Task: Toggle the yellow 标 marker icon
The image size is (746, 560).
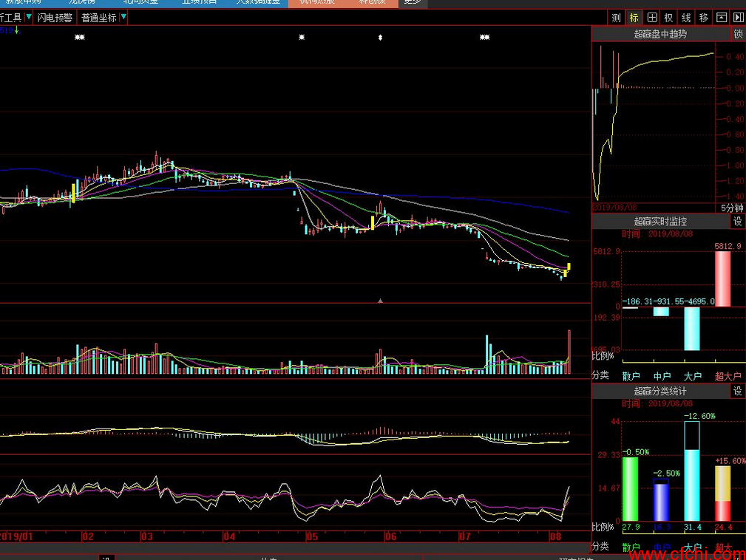Action: click(634, 18)
